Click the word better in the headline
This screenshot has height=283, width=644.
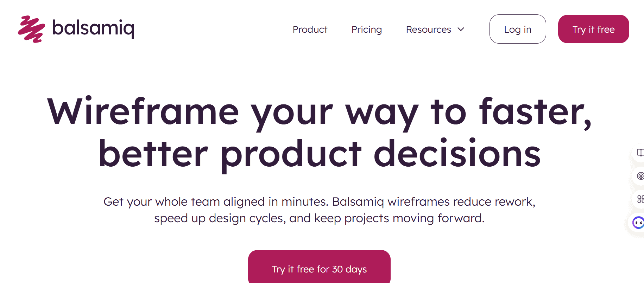[x=153, y=153]
